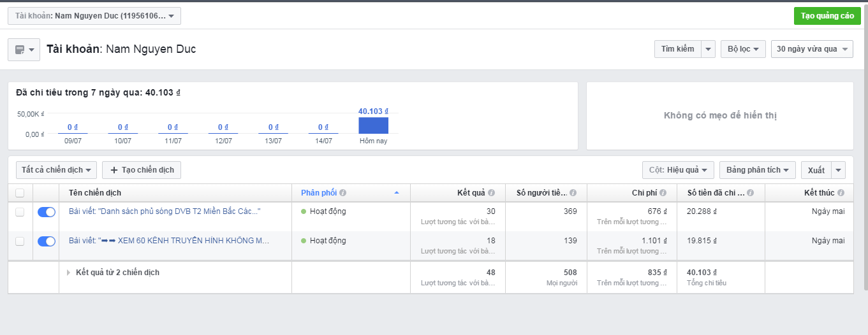Click the info icon beside Chi phí
This screenshot has height=335, width=868.
point(663,193)
